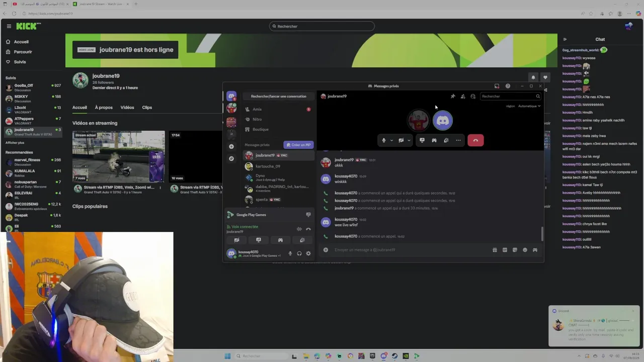Deafen audio with headphone icon in user panel
The width and height of the screenshot is (644, 362).
coord(299,253)
